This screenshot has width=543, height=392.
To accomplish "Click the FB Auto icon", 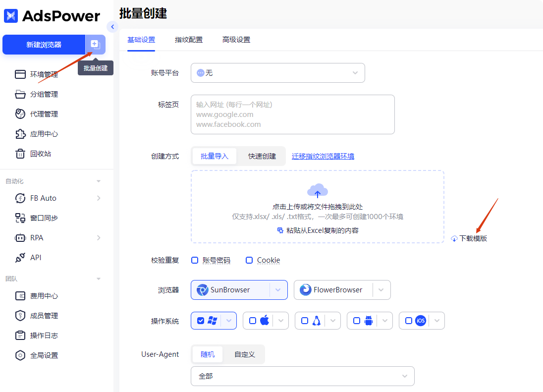I will point(20,198).
